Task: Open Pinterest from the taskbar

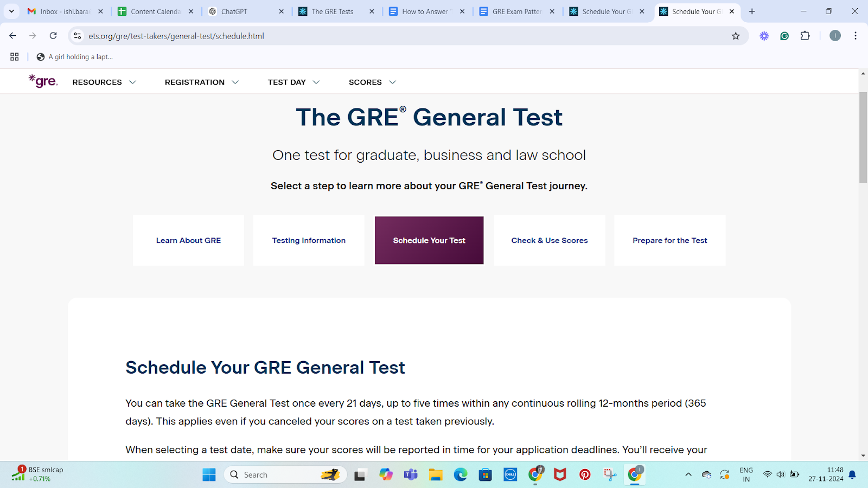Action: point(585,475)
